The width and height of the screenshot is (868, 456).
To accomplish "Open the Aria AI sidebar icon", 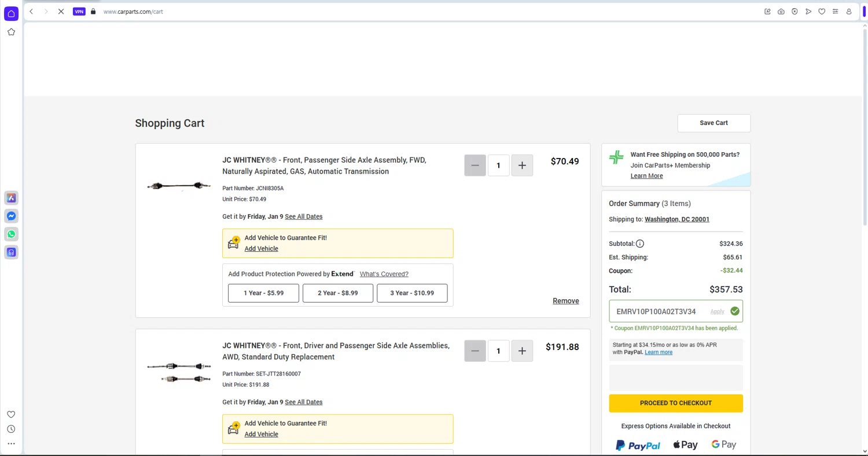I will [x=11, y=198].
